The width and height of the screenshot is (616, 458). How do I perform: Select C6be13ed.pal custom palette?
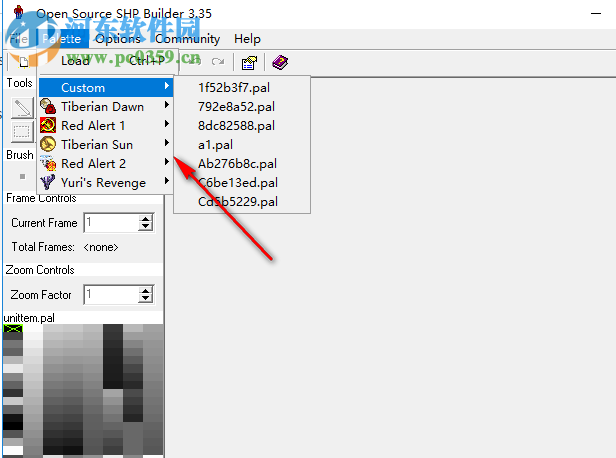point(242,183)
